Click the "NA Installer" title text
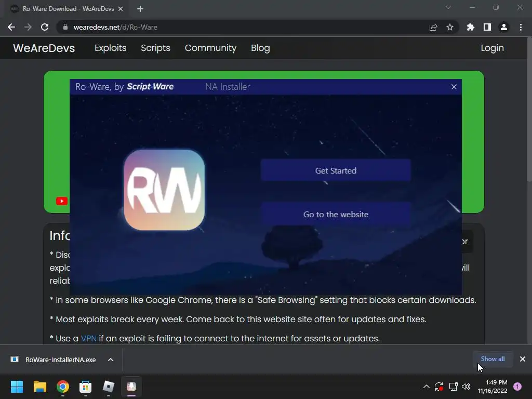 [x=228, y=87]
